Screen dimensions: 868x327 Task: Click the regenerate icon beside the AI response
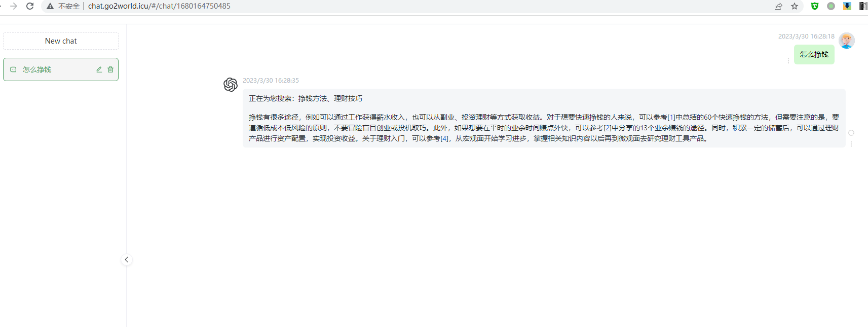click(x=851, y=133)
